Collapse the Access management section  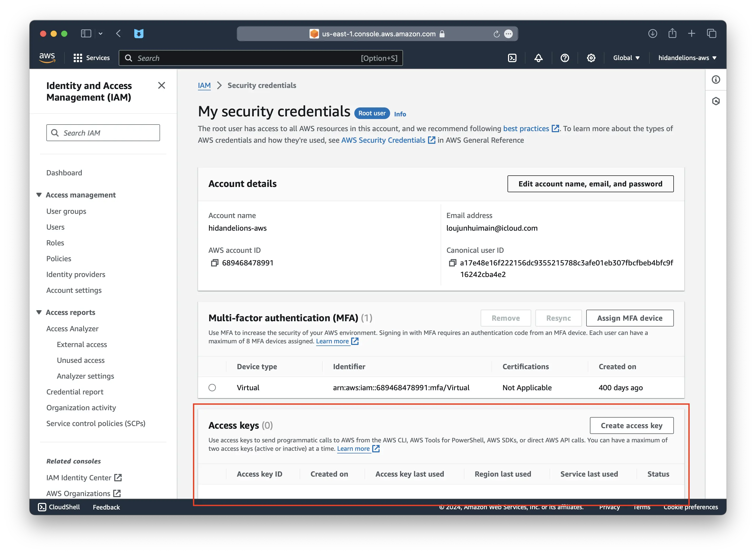[x=39, y=195]
